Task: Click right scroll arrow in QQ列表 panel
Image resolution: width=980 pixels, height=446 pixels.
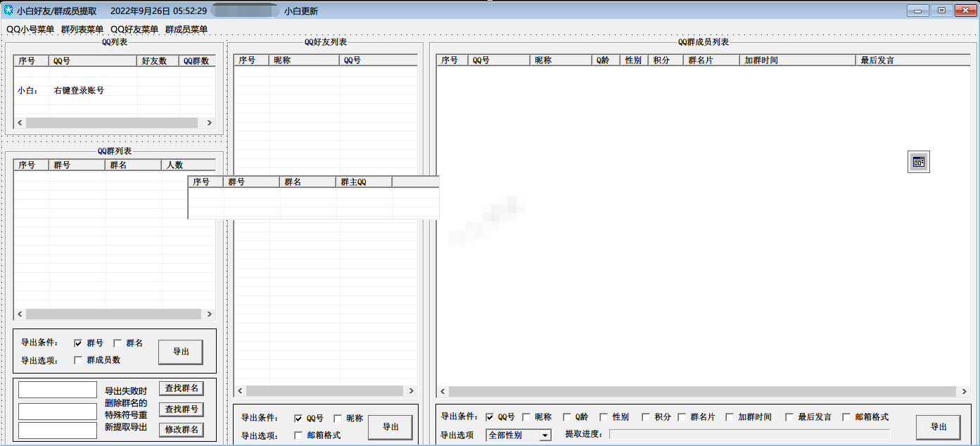Action: coord(209,122)
